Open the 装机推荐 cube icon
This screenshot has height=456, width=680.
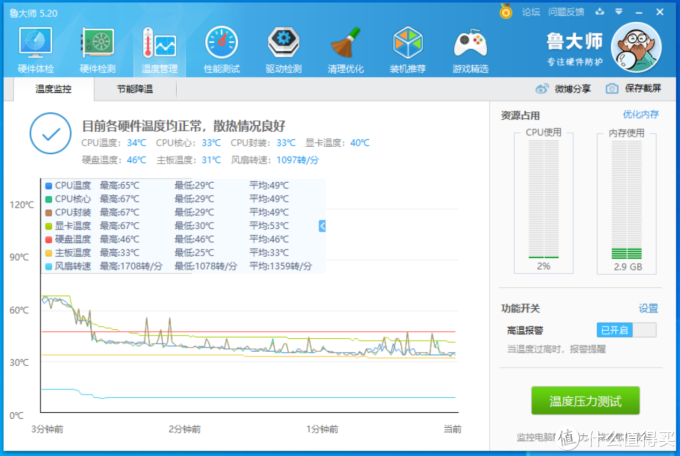click(408, 43)
